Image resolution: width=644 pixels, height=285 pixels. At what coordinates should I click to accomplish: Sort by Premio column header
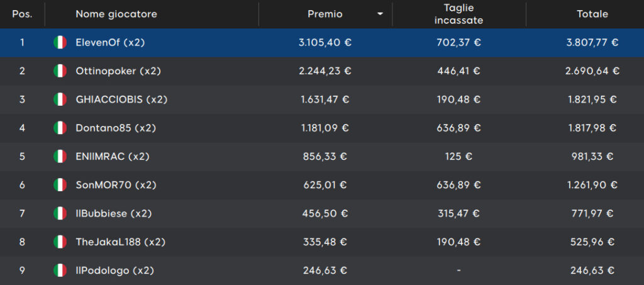coord(325,14)
